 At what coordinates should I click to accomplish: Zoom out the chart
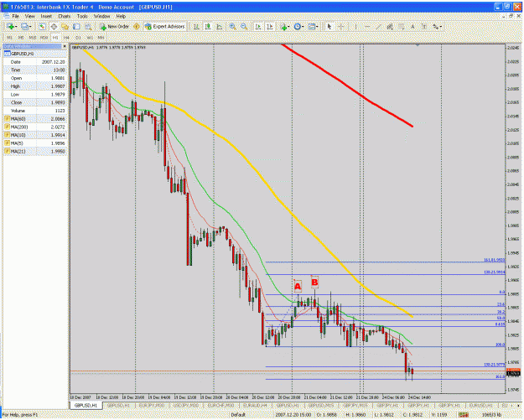[244, 27]
